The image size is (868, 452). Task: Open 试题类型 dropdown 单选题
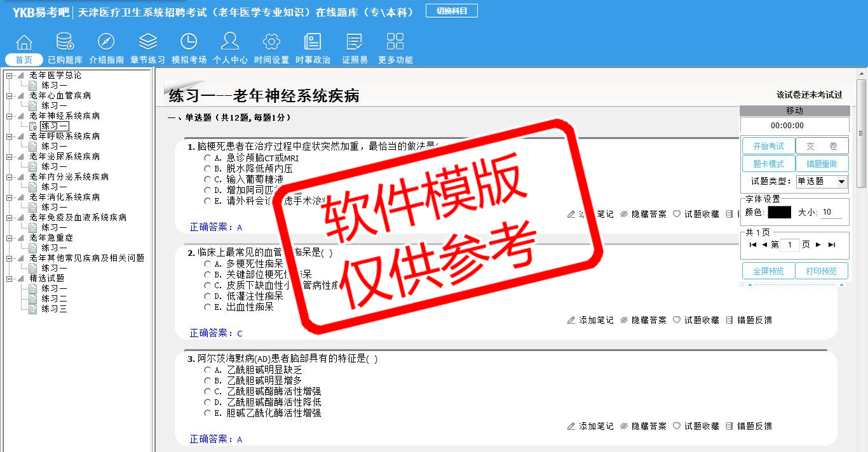[822, 182]
